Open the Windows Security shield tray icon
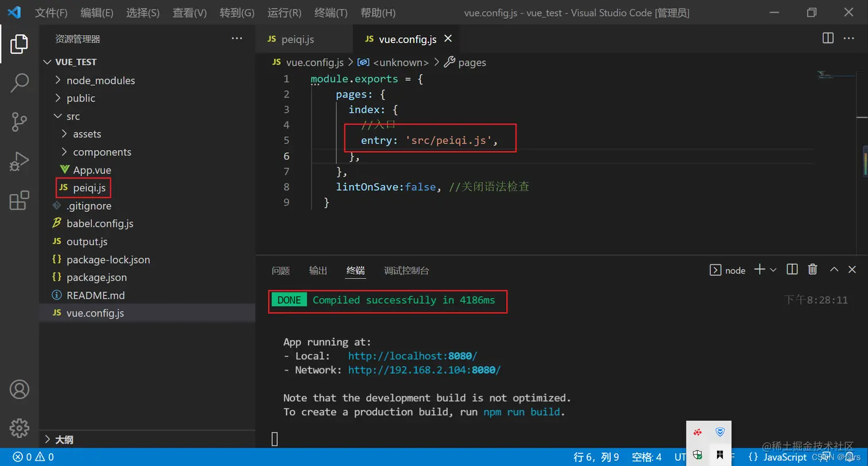The width and height of the screenshot is (868, 466). click(x=697, y=455)
